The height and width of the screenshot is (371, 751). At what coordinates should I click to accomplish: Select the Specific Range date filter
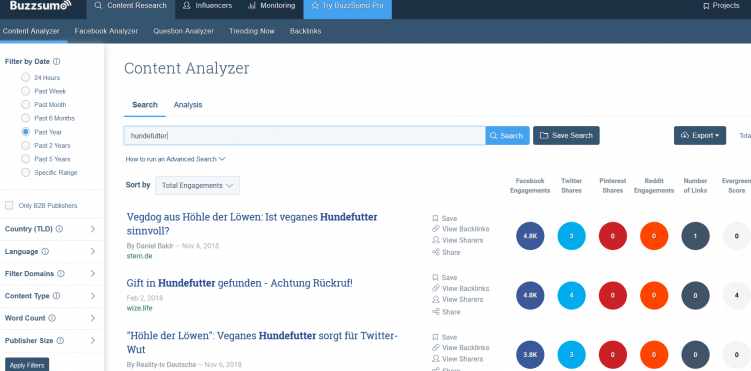tap(25, 172)
